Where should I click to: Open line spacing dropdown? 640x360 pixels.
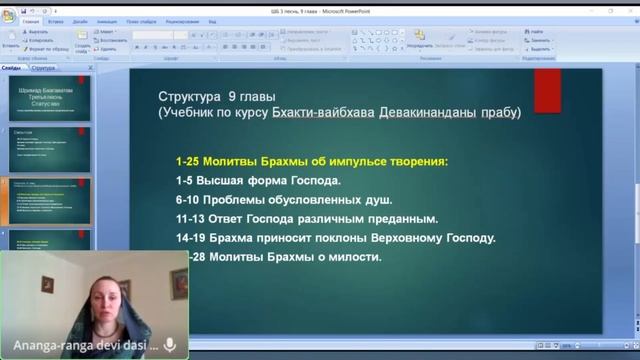click(x=272, y=35)
